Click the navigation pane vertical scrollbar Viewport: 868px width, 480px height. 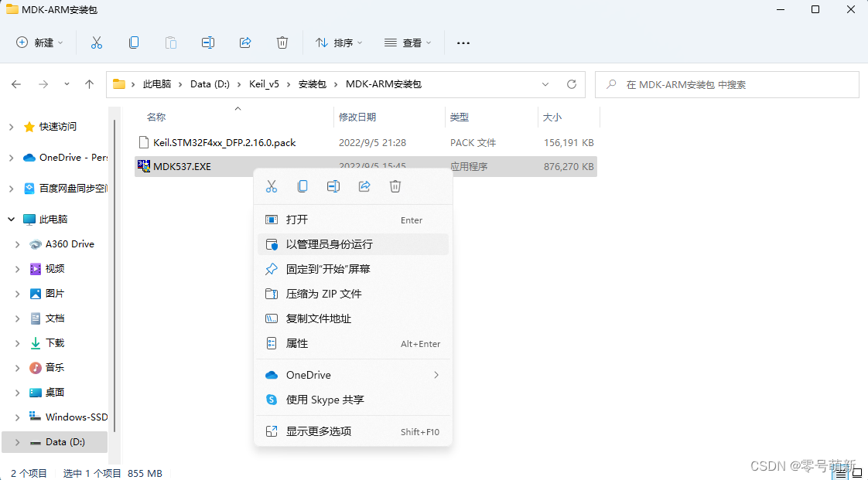pos(114,277)
